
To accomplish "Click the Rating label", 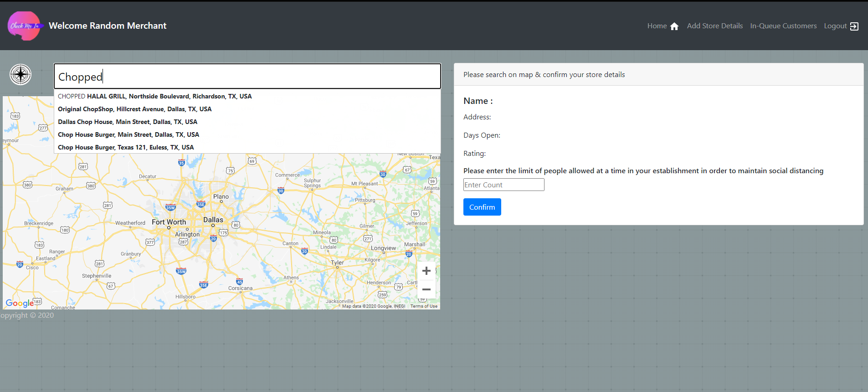I will (475, 154).
